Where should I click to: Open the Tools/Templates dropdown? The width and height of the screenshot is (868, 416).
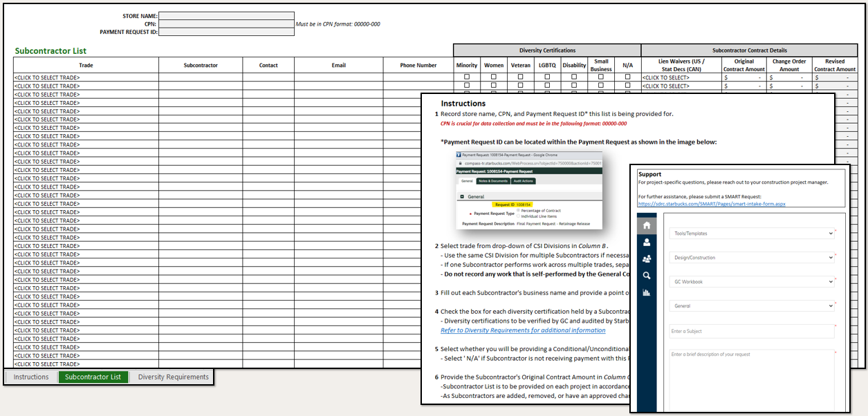coord(752,234)
